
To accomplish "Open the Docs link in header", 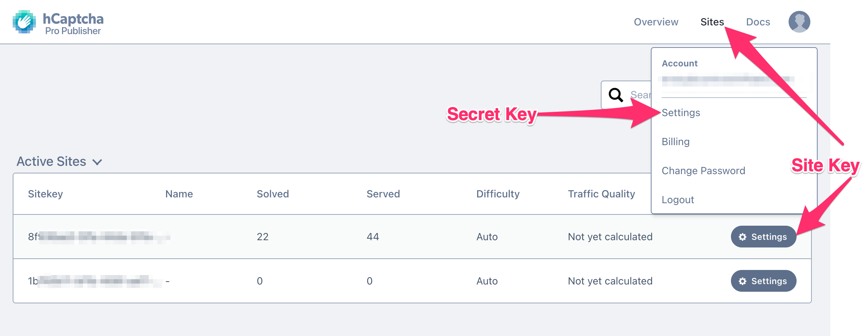I will pos(758,22).
